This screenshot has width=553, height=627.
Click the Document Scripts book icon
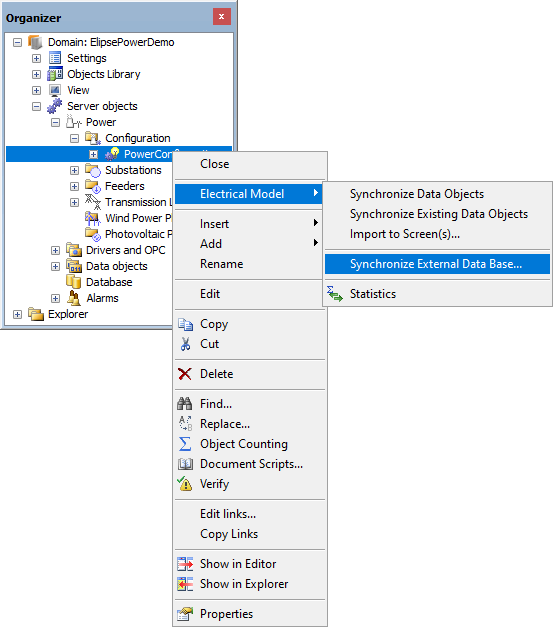click(185, 464)
